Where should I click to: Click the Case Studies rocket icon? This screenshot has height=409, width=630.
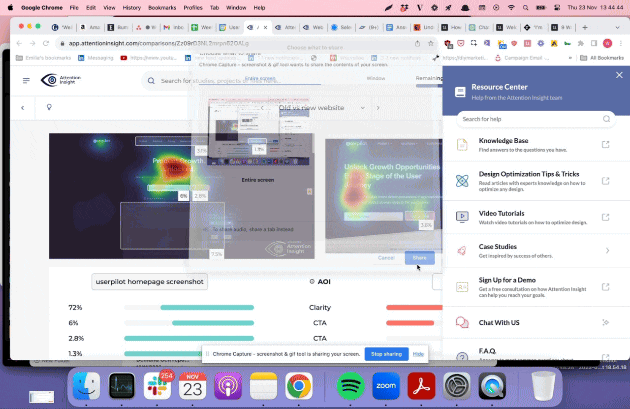click(462, 251)
